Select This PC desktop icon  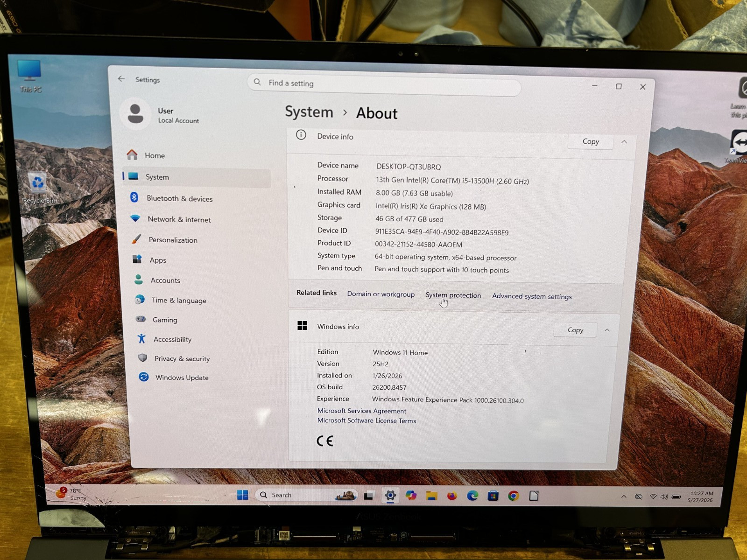click(x=30, y=76)
